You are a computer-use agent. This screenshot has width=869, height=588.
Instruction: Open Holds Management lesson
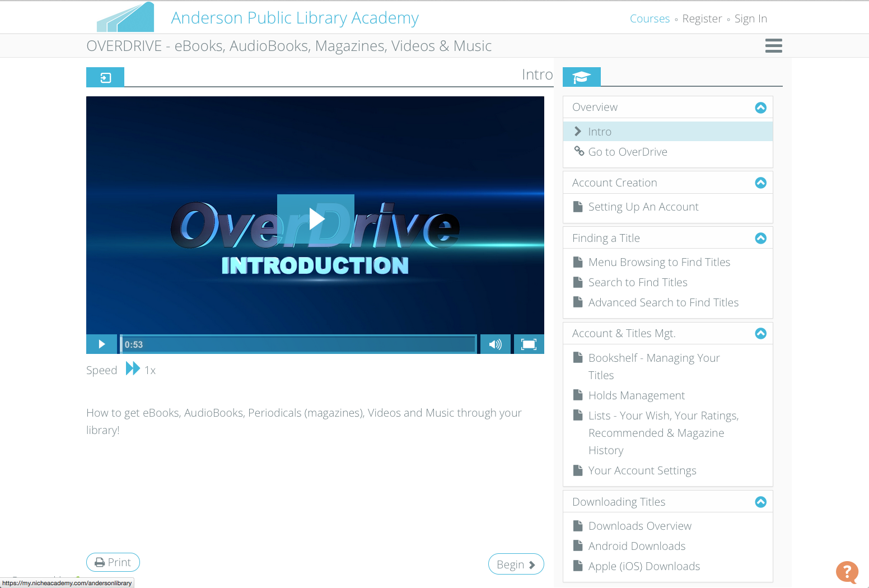coord(637,395)
